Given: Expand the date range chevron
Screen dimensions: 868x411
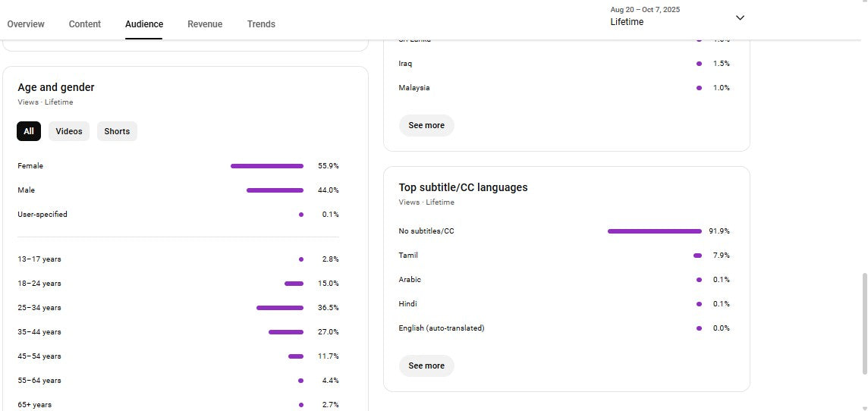Looking at the screenshot, I should click(x=740, y=17).
